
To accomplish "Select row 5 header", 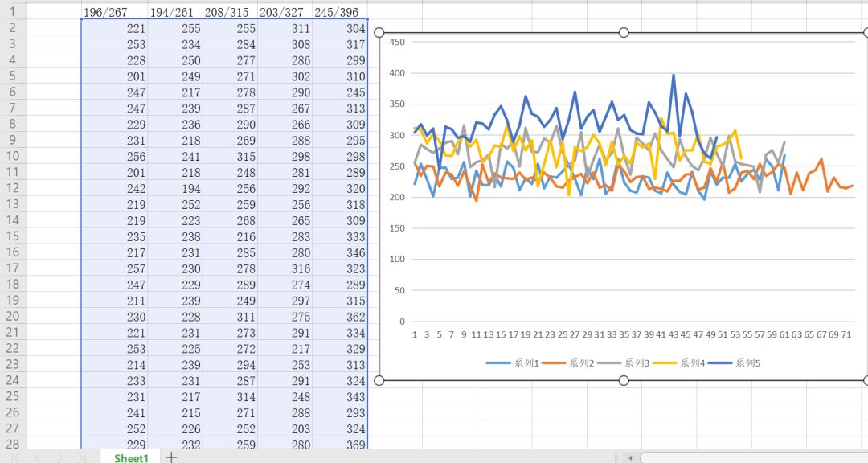I will [x=13, y=76].
